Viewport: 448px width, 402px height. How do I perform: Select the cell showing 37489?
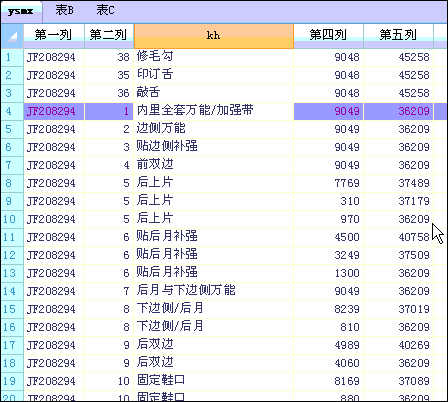pos(398,183)
